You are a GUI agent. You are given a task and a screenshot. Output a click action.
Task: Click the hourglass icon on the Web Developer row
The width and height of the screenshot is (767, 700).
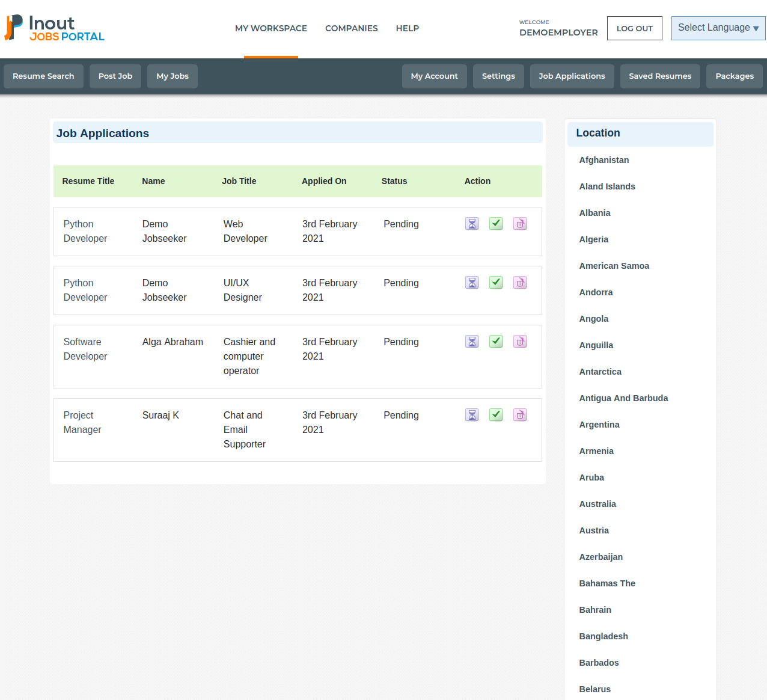point(471,223)
